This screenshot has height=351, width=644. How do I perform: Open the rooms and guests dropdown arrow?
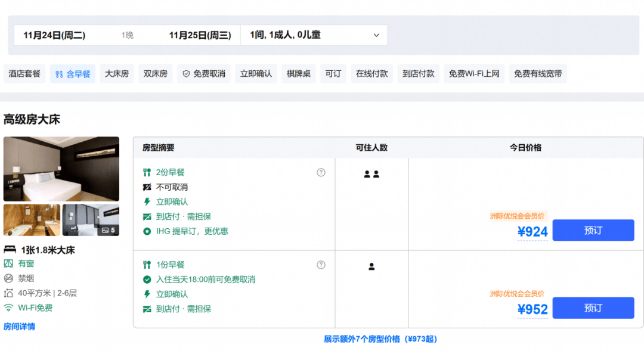coord(376,35)
